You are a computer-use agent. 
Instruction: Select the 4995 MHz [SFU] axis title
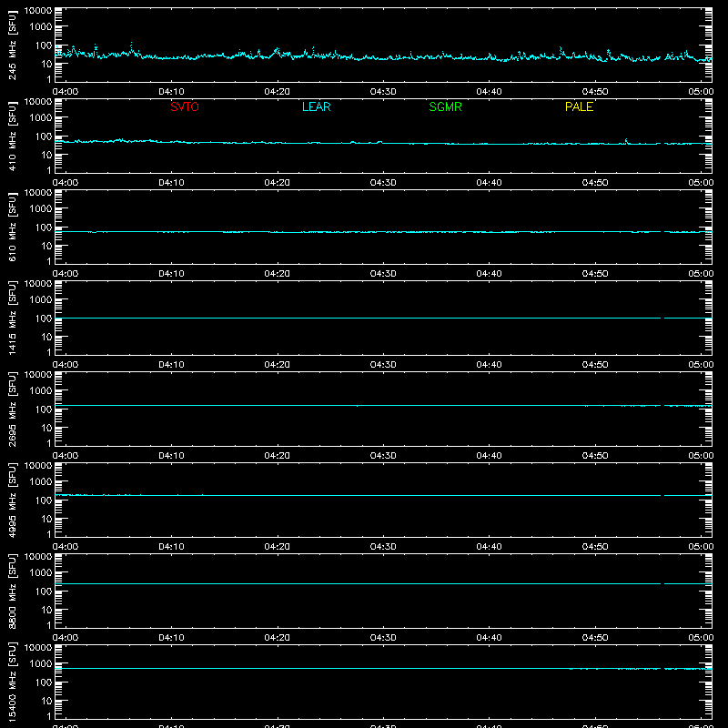pyautogui.click(x=13, y=500)
